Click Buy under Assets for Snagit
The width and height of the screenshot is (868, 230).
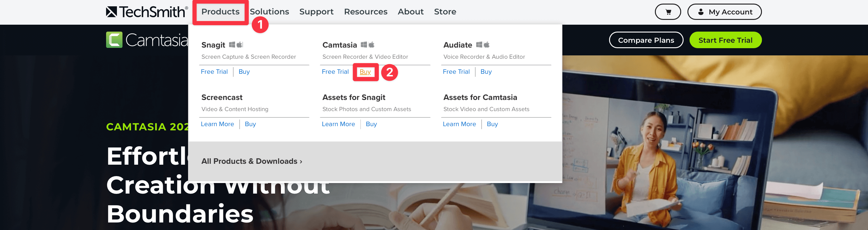371,124
